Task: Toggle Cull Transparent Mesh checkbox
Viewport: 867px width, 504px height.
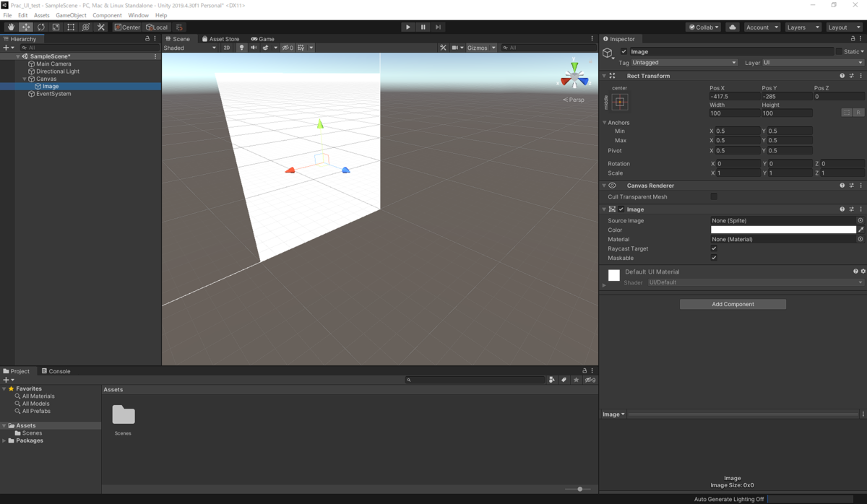Action: (714, 196)
